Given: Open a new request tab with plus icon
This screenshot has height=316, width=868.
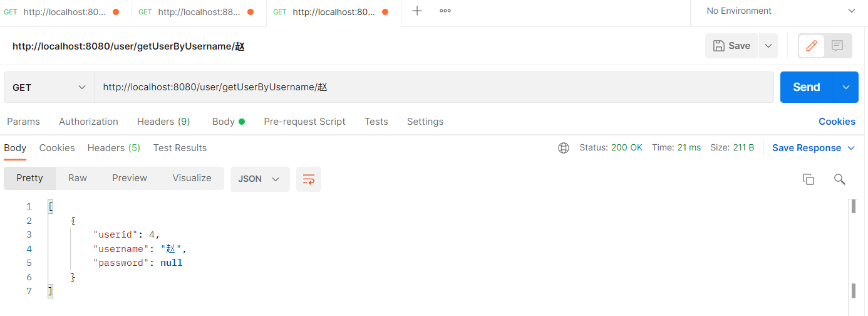Looking at the screenshot, I should (417, 11).
